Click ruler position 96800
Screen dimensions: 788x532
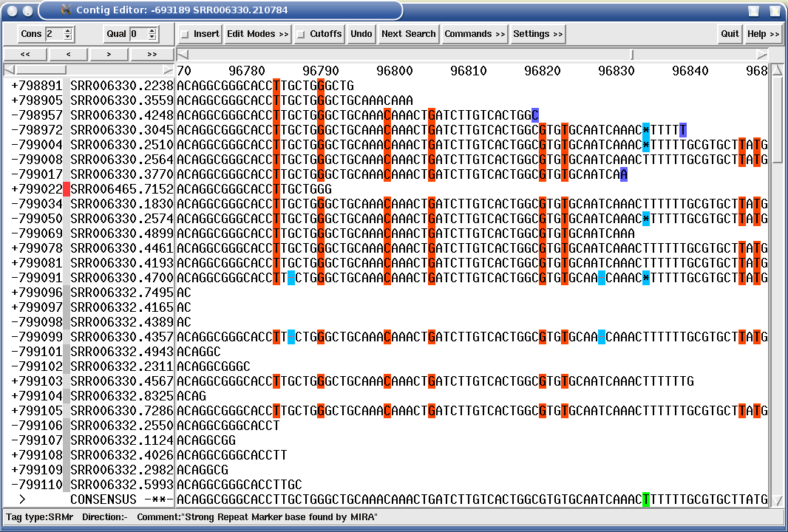click(395, 71)
